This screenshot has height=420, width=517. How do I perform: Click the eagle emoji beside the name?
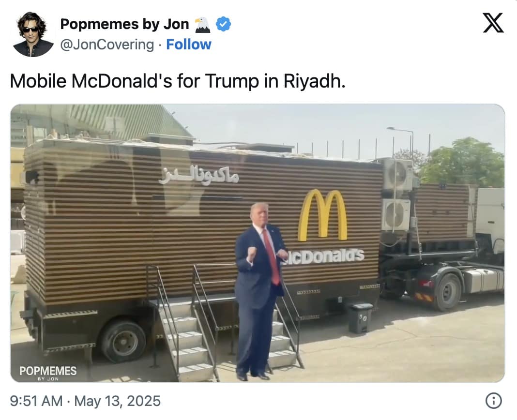click(x=202, y=25)
